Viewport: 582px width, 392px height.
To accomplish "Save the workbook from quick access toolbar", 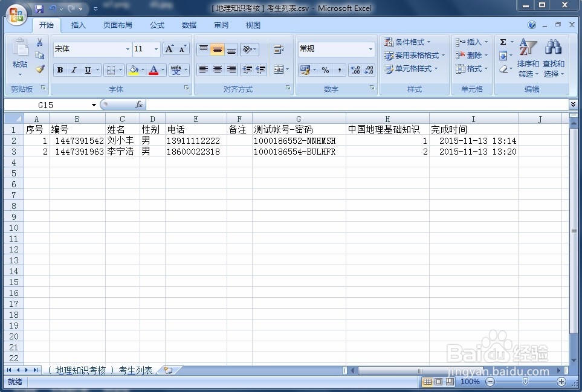I will 39,8.
